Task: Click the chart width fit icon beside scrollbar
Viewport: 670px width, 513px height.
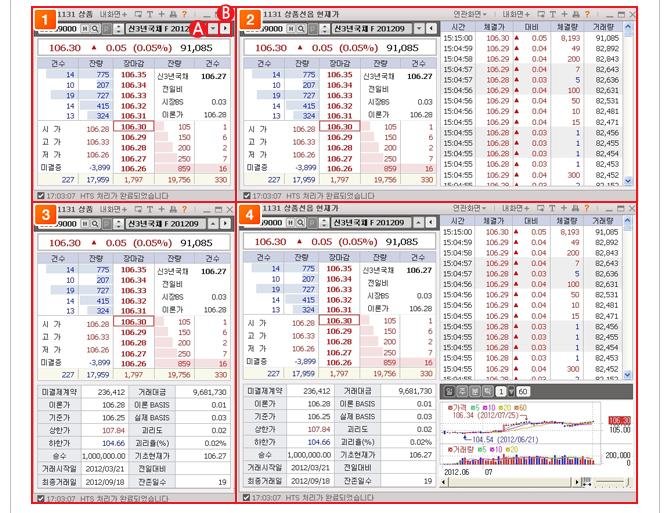Action: click(x=587, y=482)
